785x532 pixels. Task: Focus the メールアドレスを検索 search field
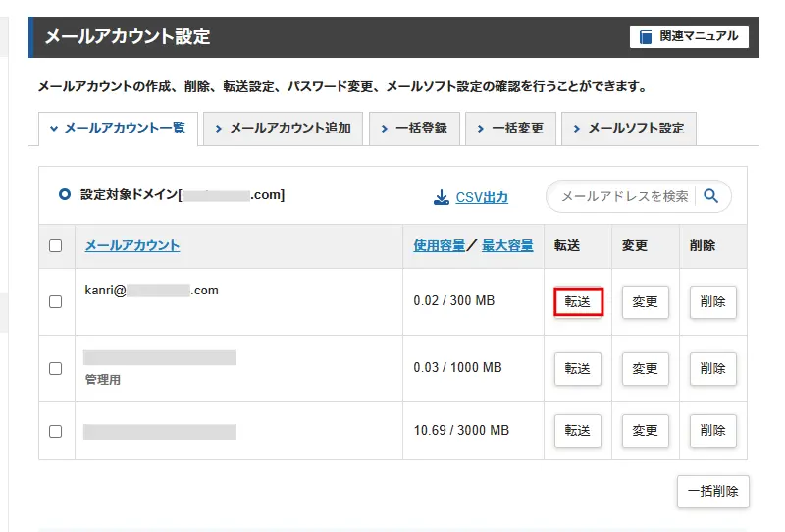624,196
